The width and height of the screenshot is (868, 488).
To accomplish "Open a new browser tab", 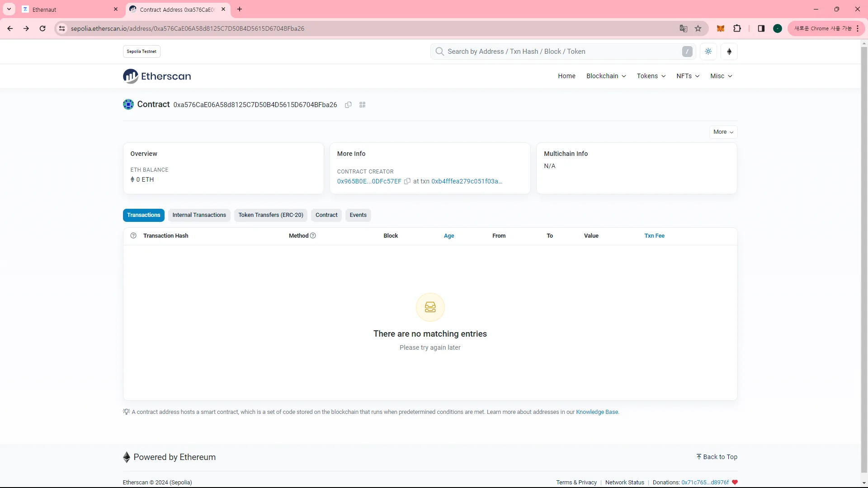I will (x=240, y=9).
